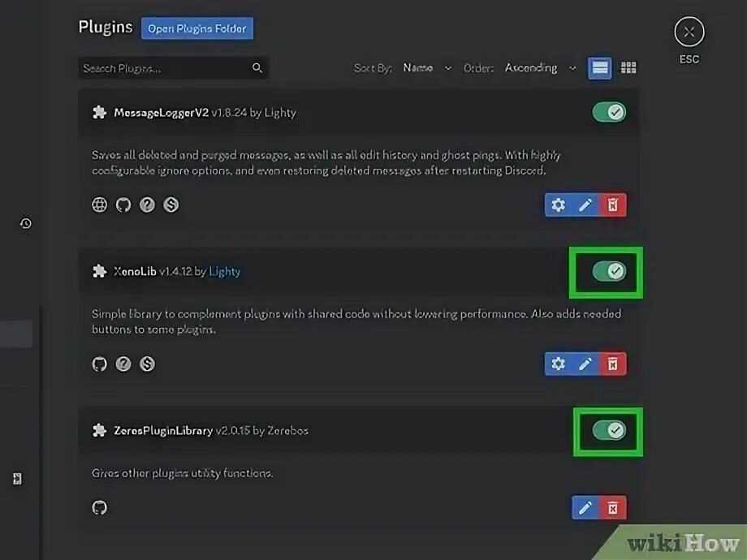Switch to list view layout
Viewport: 747px width, 560px height.
[x=600, y=68]
